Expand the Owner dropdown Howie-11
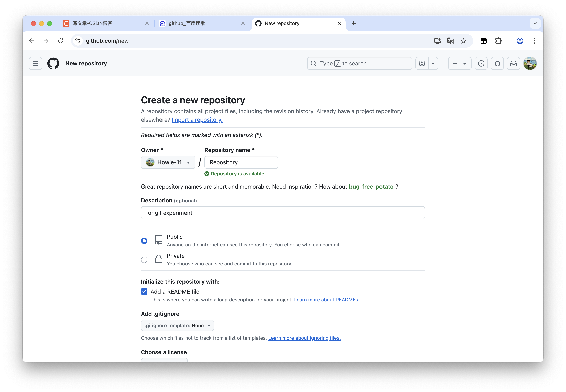Screen dimensions: 566x392 [x=168, y=162]
